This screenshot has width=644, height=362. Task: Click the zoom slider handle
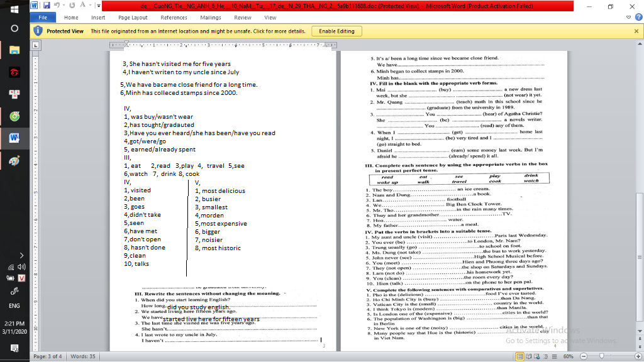click(602, 356)
